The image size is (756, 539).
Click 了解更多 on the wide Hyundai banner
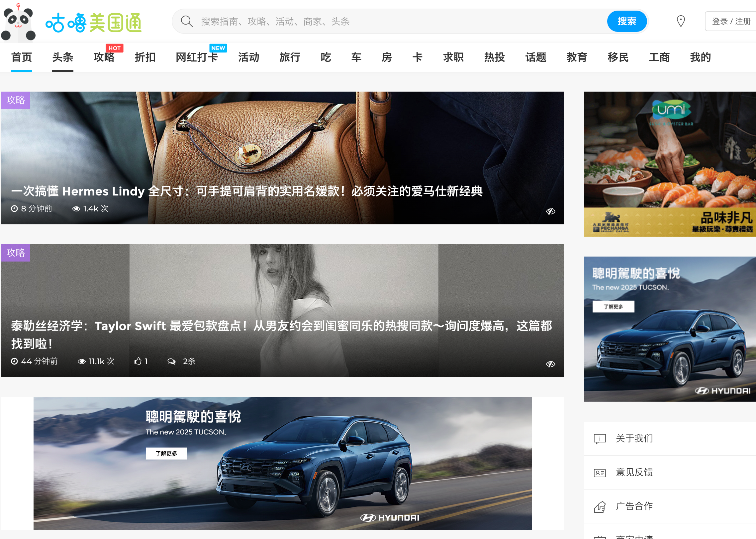pos(166,453)
